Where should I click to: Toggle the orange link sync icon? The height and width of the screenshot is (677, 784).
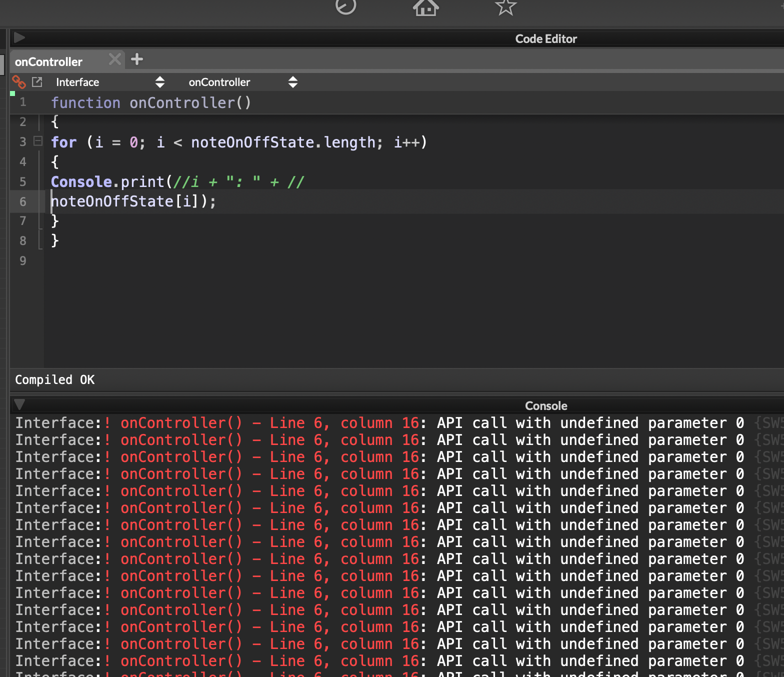click(x=19, y=81)
